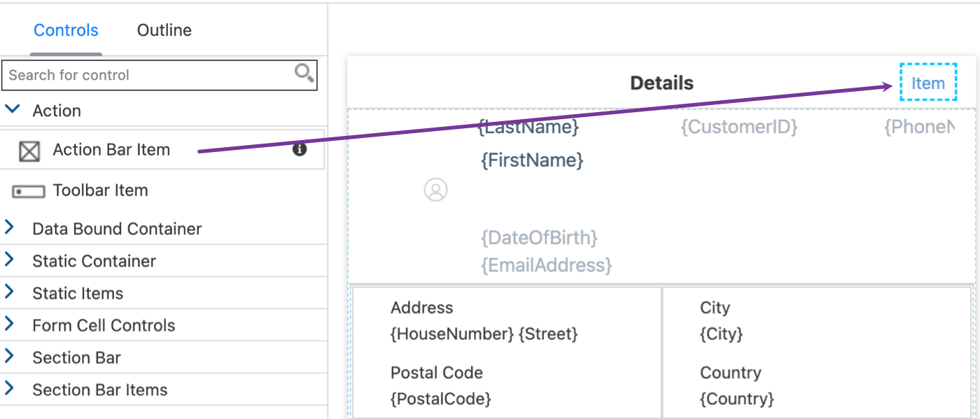Click the user avatar placeholder icon

(x=435, y=190)
